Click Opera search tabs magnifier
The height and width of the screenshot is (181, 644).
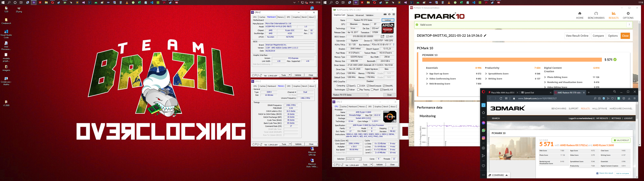614,92
